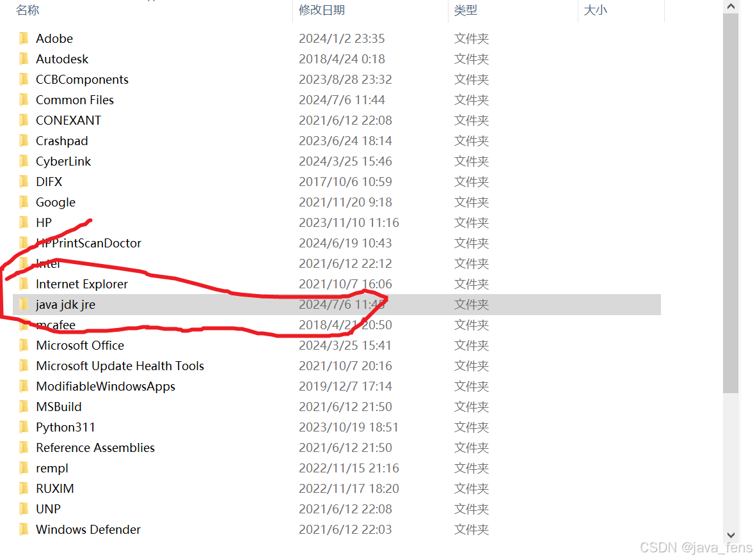Select the ModifiableWindowsApps folder name
The height and width of the screenshot is (560, 755).
106,386
